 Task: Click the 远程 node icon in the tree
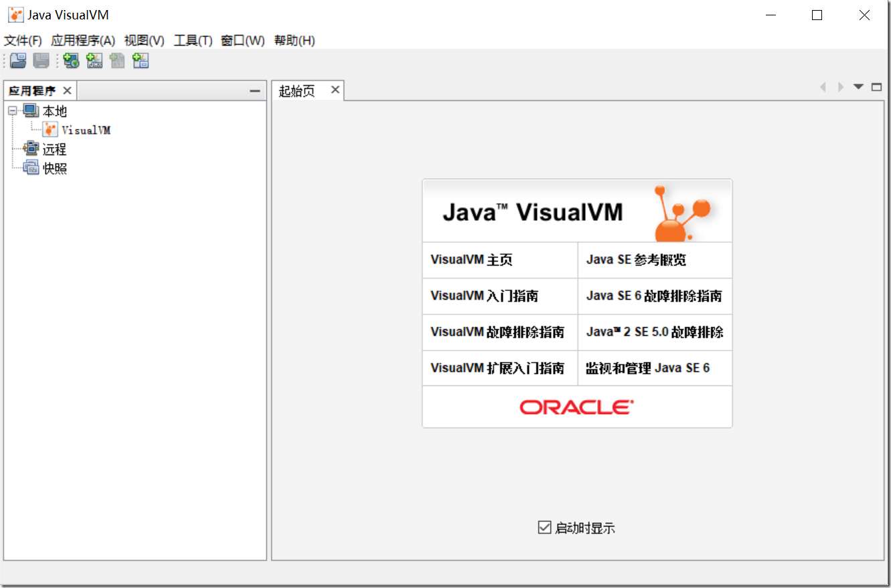point(31,149)
